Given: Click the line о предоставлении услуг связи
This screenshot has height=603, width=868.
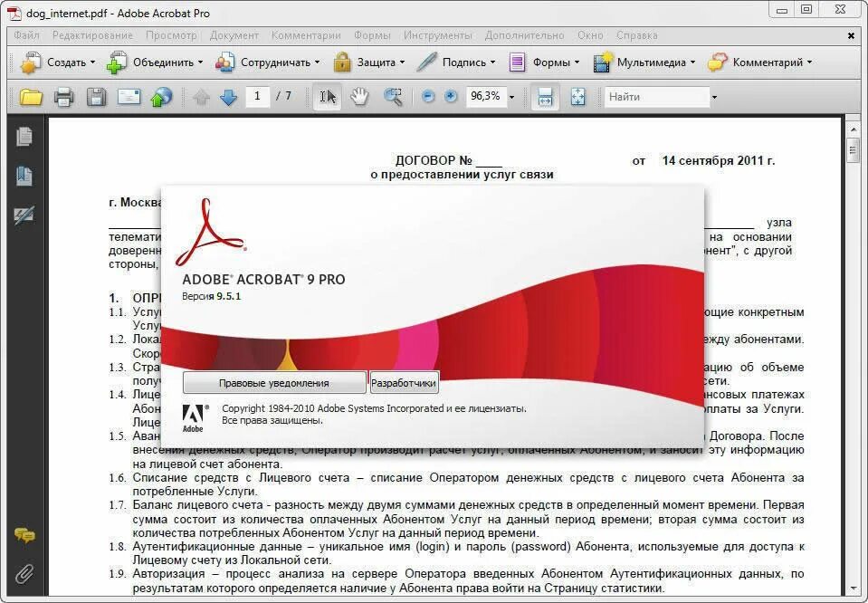Looking at the screenshot, I should point(462,175).
